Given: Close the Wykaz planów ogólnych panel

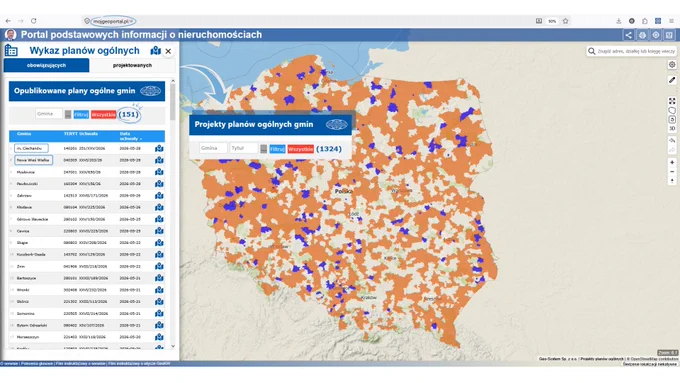Looking at the screenshot, I should point(168,51).
